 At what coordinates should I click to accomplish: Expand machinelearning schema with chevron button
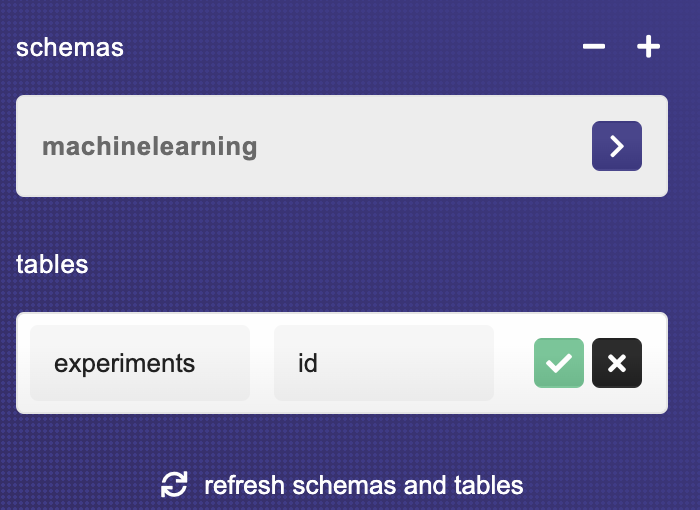tap(617, 146)
